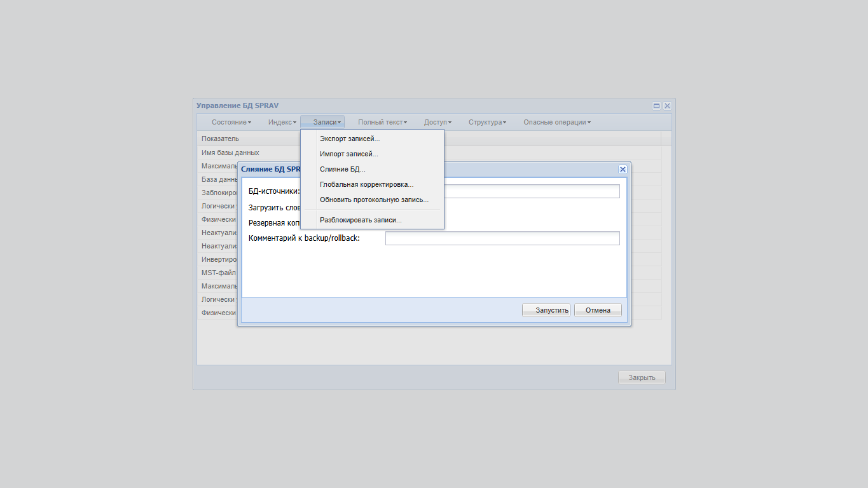Click Разблокировать записи... menu item
868x488 pixels.
coord(372,220)
